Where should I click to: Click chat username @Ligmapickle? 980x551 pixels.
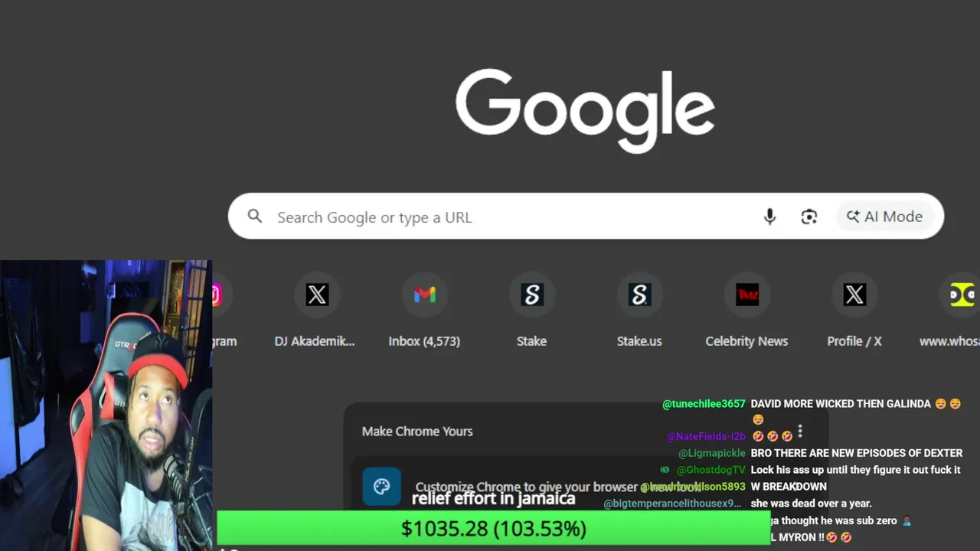point(712,453)
